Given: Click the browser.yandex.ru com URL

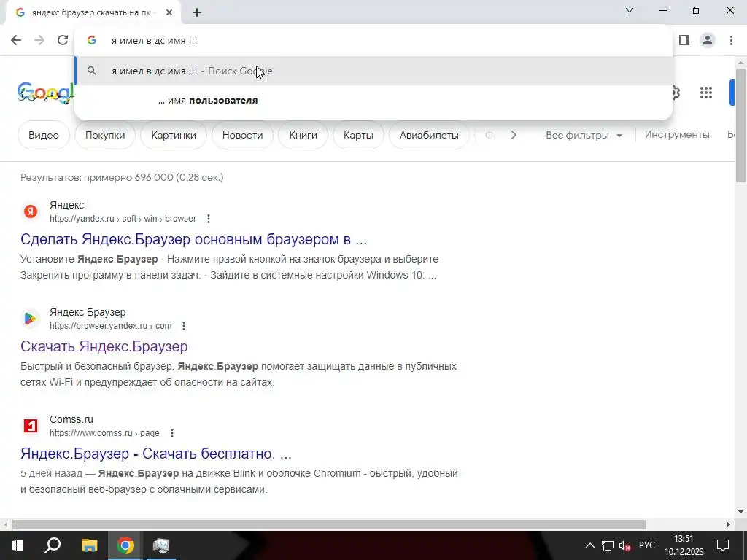Looking at the screenshot, I should 111,326.
